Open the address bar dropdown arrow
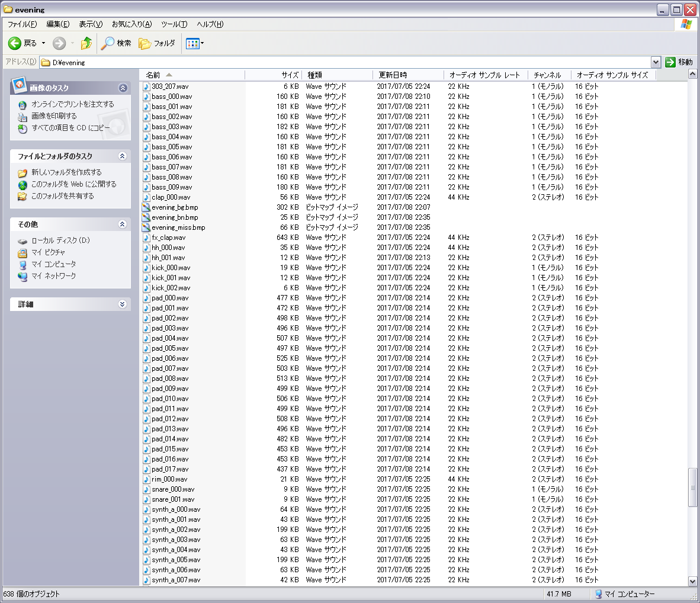700x603 pixels. [656, 62]
